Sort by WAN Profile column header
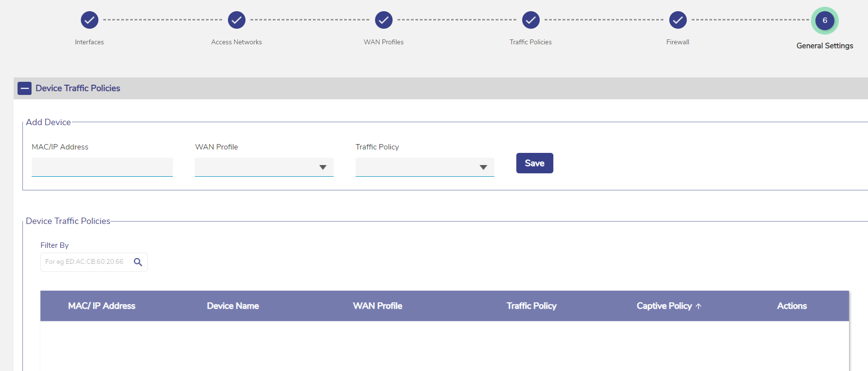This screenshot has height=371, width=868. coord(377,306)
